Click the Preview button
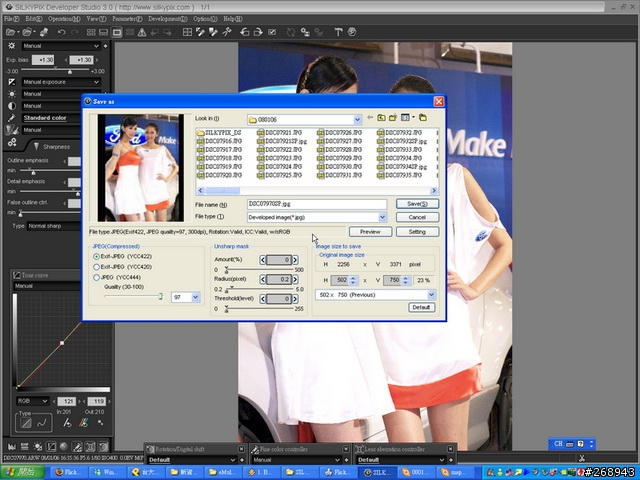 tap(370, 232)
